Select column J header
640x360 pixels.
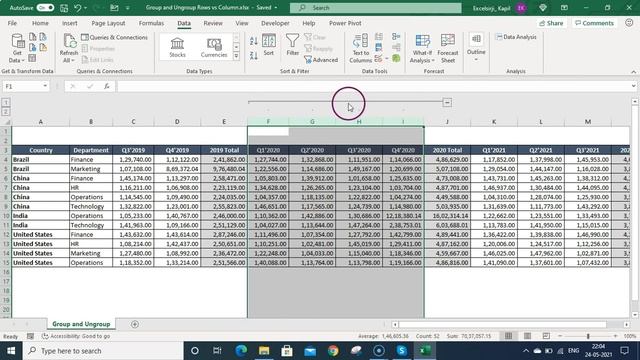click(x=447, y=122)
